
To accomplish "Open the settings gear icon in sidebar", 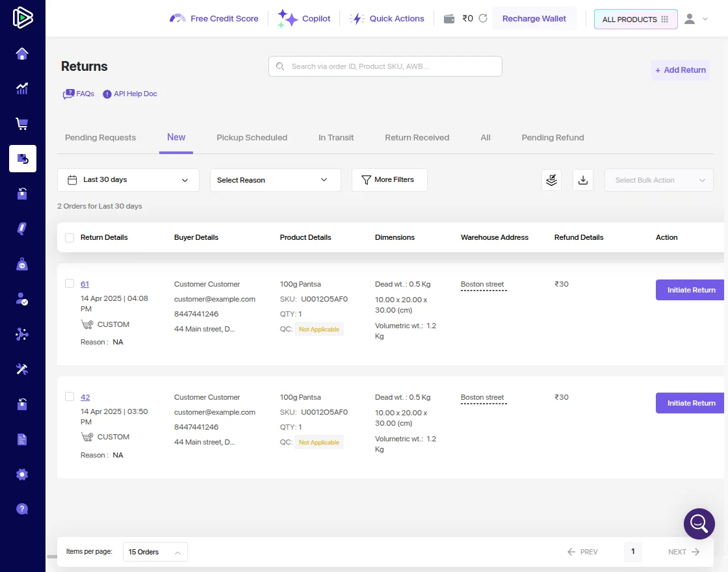I will (22, 474).
